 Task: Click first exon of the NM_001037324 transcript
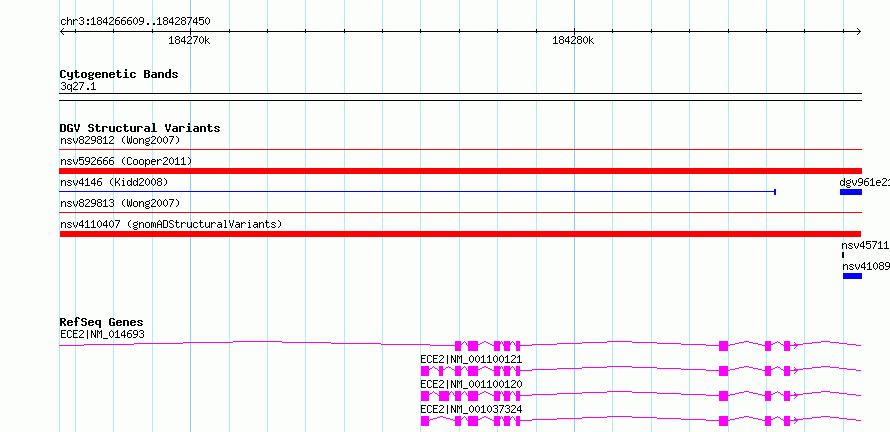click(425, 421)
